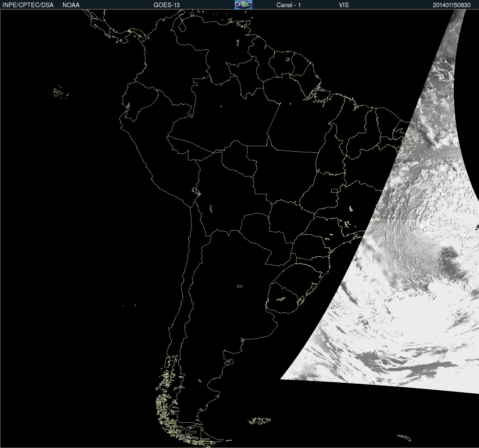This screenshot has width=479, height=448.
Task: Click the Canal - 1 channel label
Action: pos(288,5)
